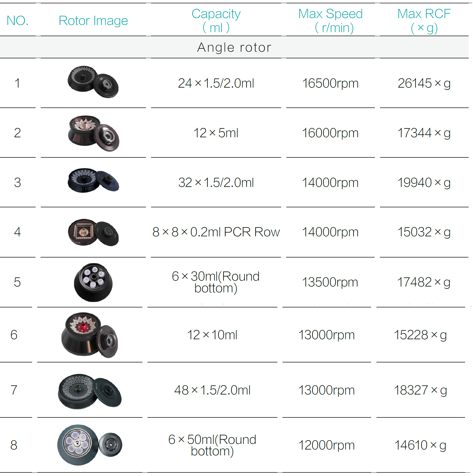Click the 19940×g RCF value
The height and width of the screenshot is (476, 473).
click(424, 183)
